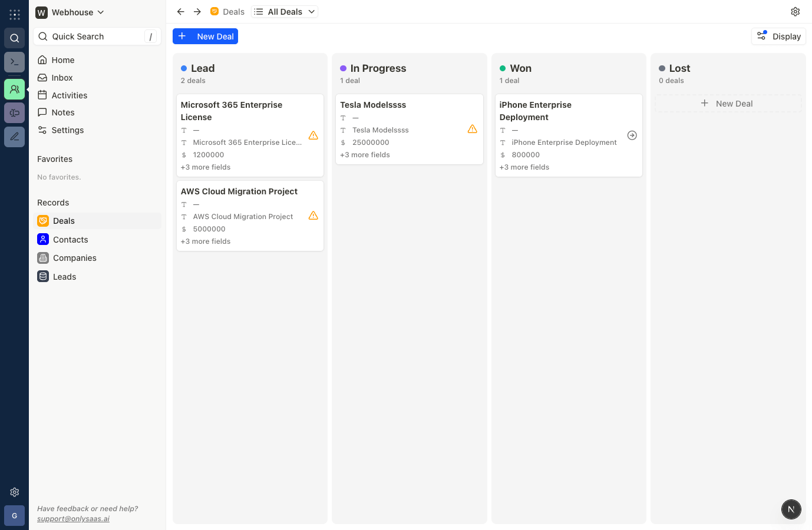Screen dimensions: 812x530
Task: Click the Deals breadcrumb icon in header
Action: [x=214, y=11]
